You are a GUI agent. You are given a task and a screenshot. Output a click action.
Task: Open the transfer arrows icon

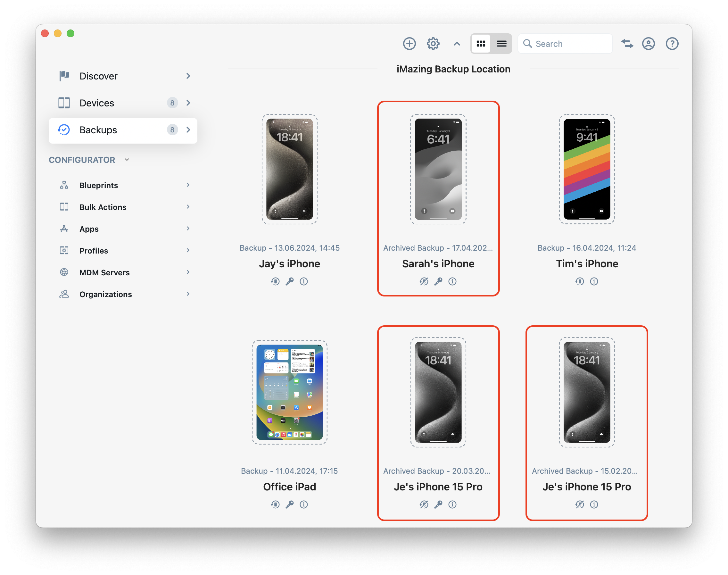627,44
